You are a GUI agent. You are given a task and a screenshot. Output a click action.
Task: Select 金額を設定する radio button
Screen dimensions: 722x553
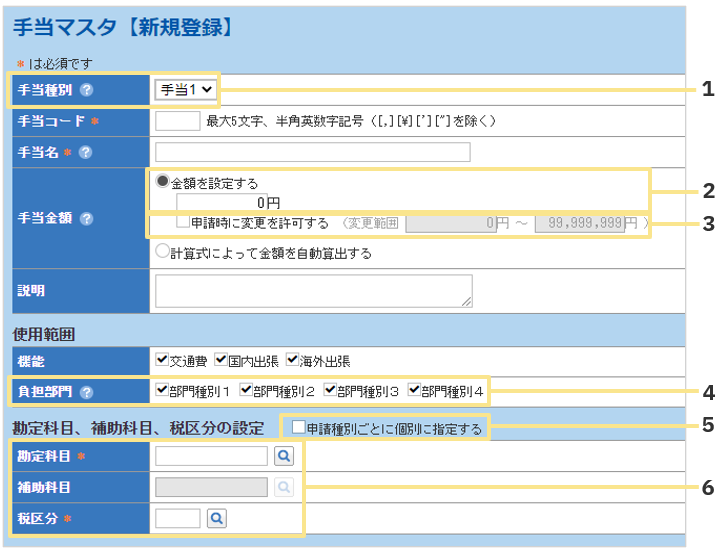(163, 183)
